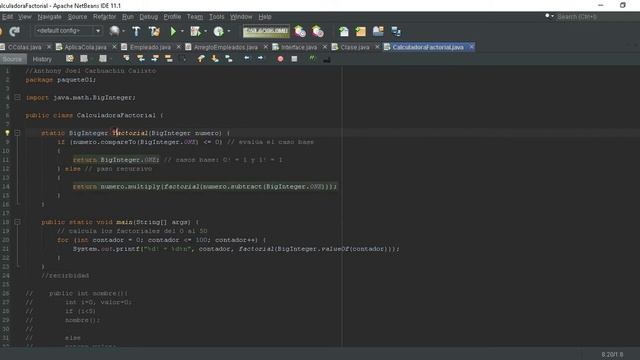Click Find Selection editor toolbar icon
Viewport: 640px width, 360px height.
[127, 59]
